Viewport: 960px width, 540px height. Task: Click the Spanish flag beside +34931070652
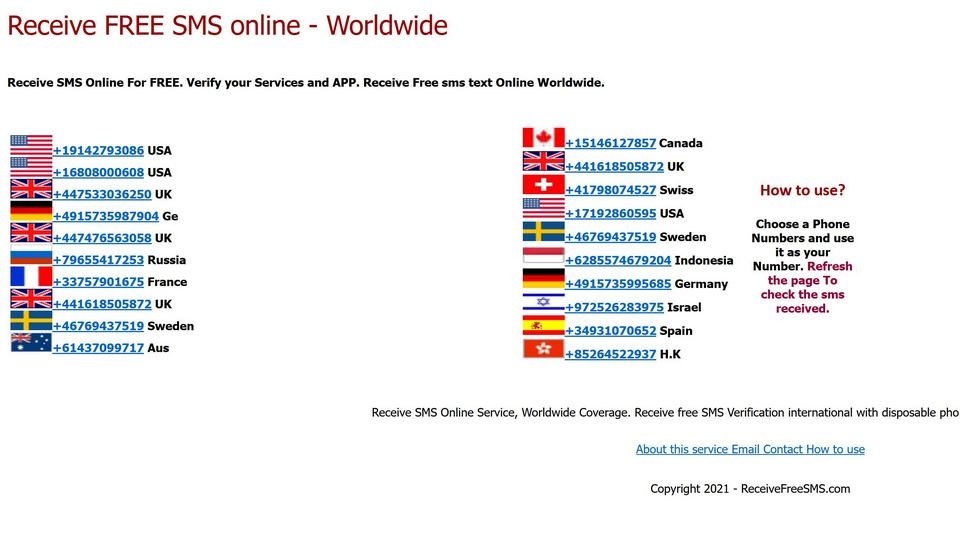tap(544, 326)
